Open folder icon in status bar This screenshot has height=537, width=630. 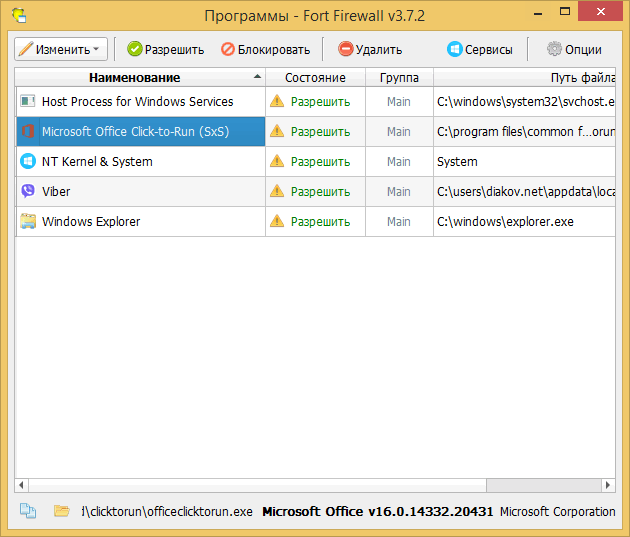tap(62, 511)
